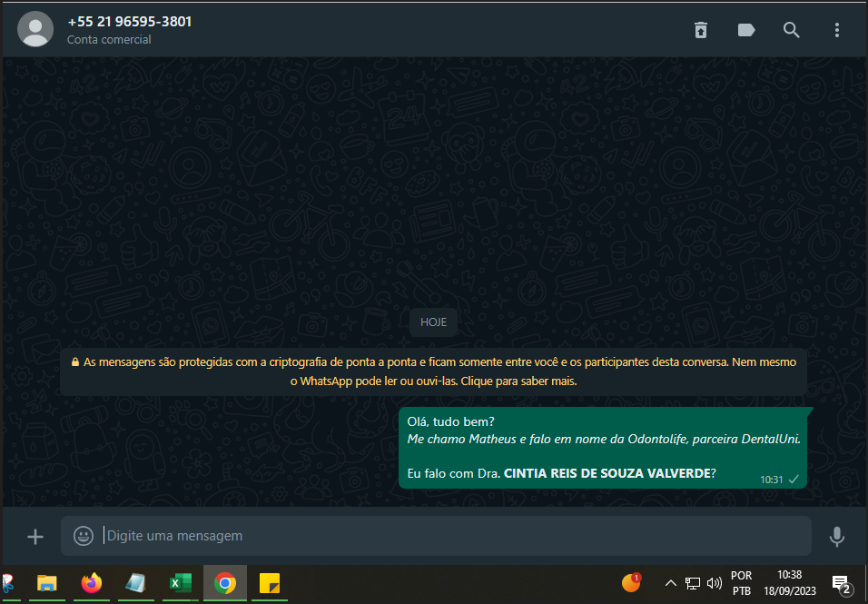The image size is (868, 604).
Task: Open Sticky Notes from the taskbar
Action: pos(270,583)
